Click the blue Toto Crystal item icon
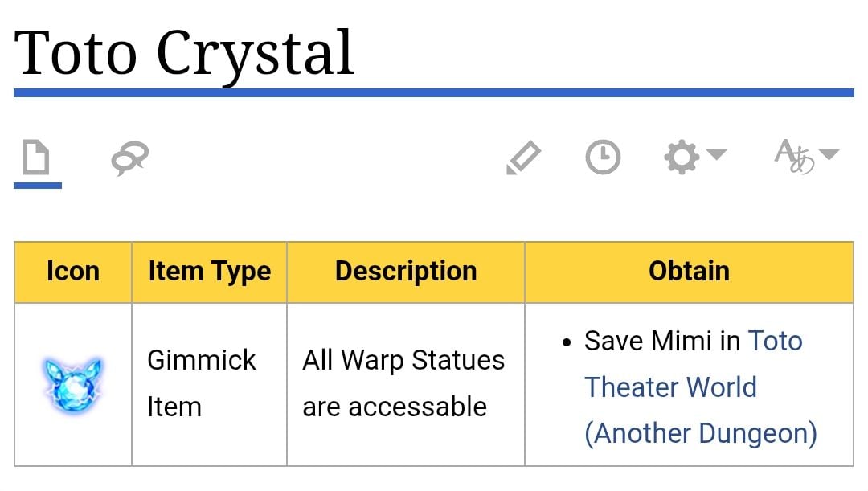868x491 pixels. 73,385
